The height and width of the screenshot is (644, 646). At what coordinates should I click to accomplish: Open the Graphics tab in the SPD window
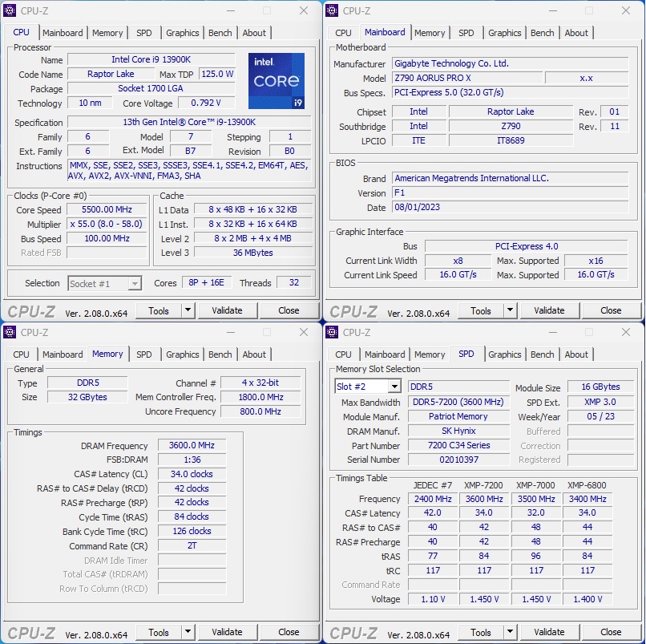click(x=505, y=354)
